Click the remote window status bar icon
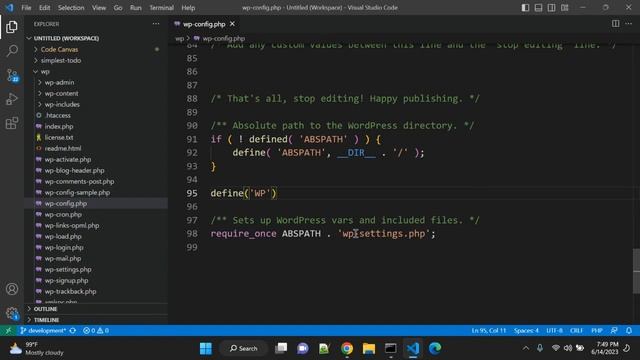 coord(8,330)
